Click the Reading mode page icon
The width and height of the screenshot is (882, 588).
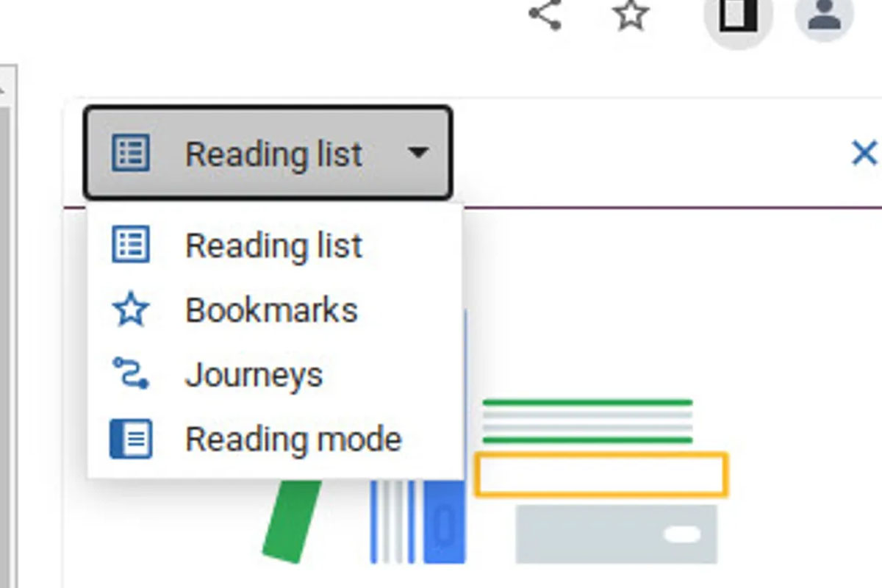pos(132,438)
